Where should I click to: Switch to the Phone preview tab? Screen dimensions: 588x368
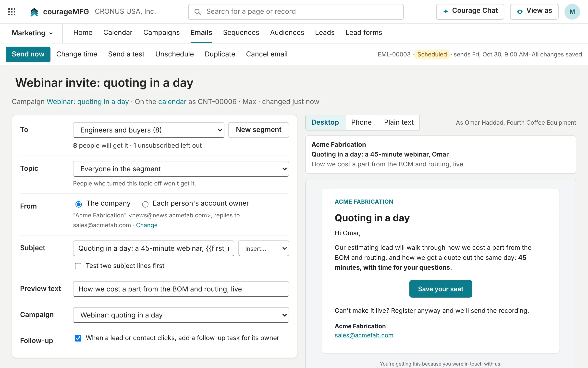(361, 122)
